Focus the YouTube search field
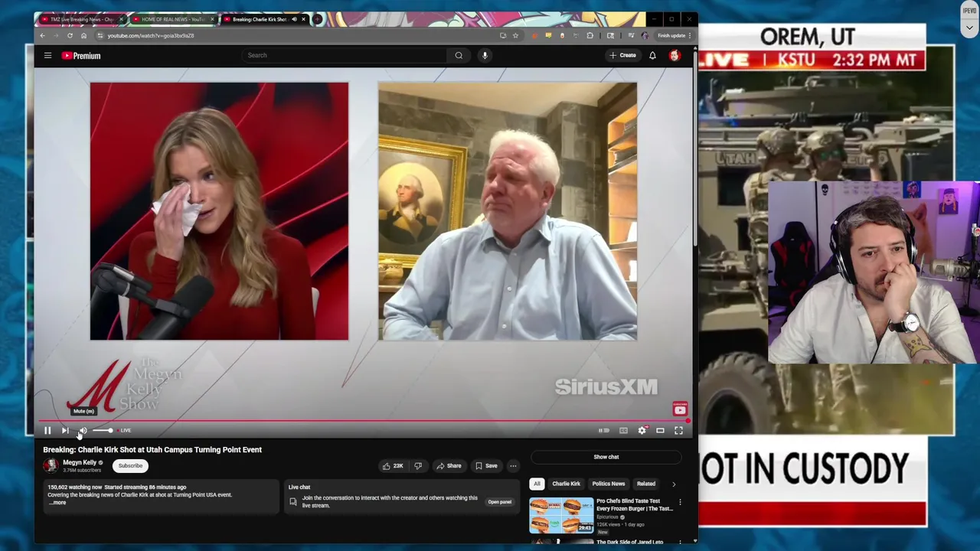 click(345, 55)
